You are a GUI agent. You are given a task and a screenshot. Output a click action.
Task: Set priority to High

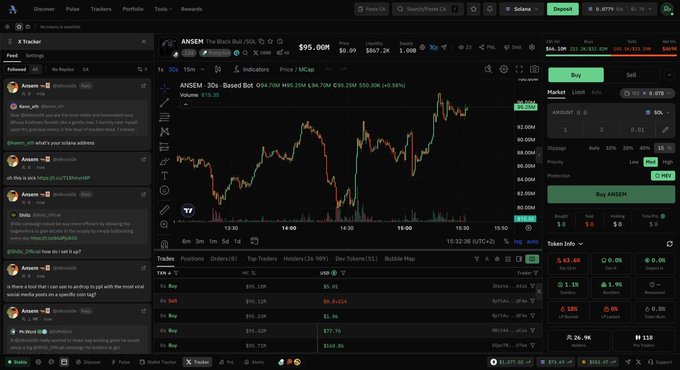click(x=667, y=162)
